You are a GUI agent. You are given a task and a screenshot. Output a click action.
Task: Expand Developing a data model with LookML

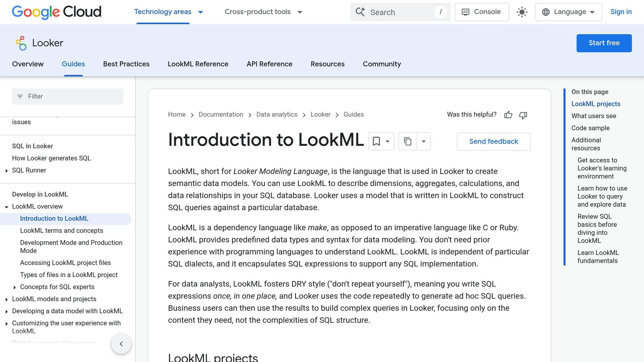[x=7, y=311]
